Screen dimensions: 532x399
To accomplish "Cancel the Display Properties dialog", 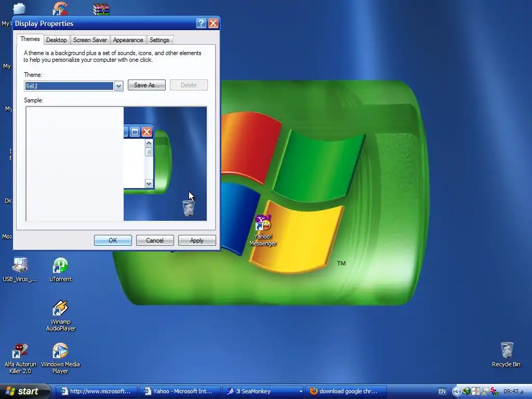I will [155, 240].
